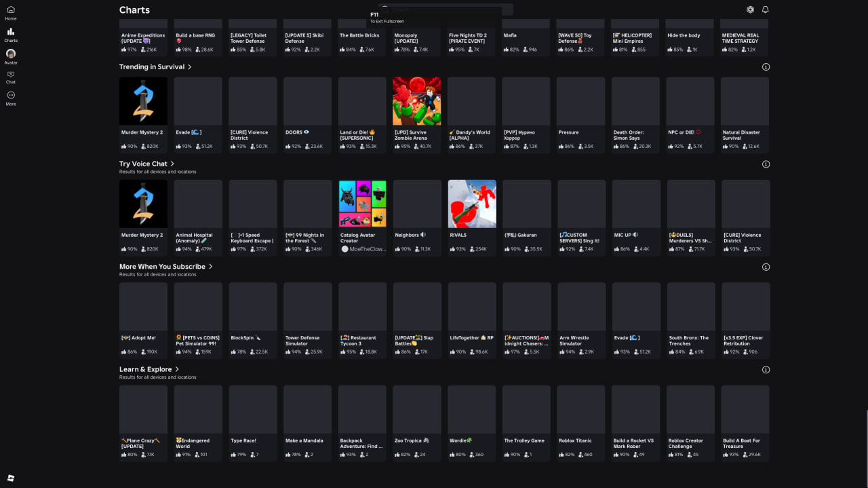This screenshot has width=868, height=488.
Task: Open Roblox Titanic game card
Action: tap(581, 424)
